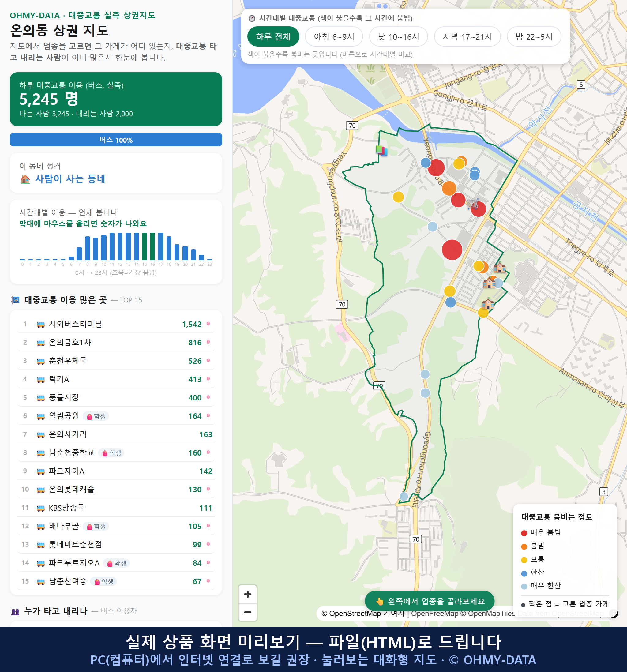Screen dimensions: 627x672
Task: Click the pin icon for 시외버스터미널
Action: 208,325
